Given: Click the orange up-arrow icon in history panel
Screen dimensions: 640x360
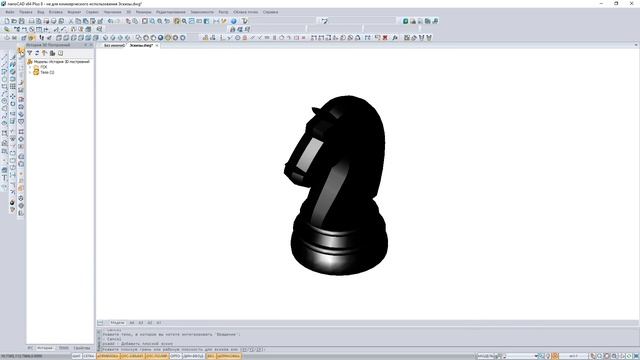Looking at the screenshot, I should coord(44,53).
